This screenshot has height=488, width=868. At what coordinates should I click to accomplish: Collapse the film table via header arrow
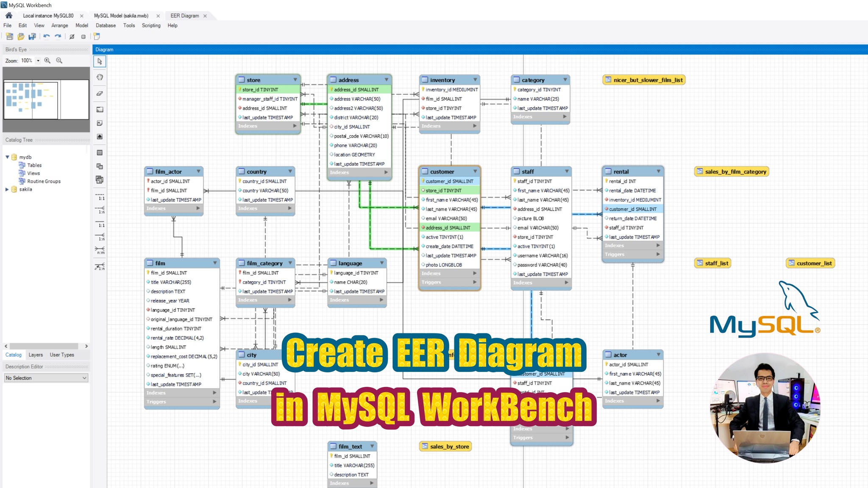click(215, 263)
